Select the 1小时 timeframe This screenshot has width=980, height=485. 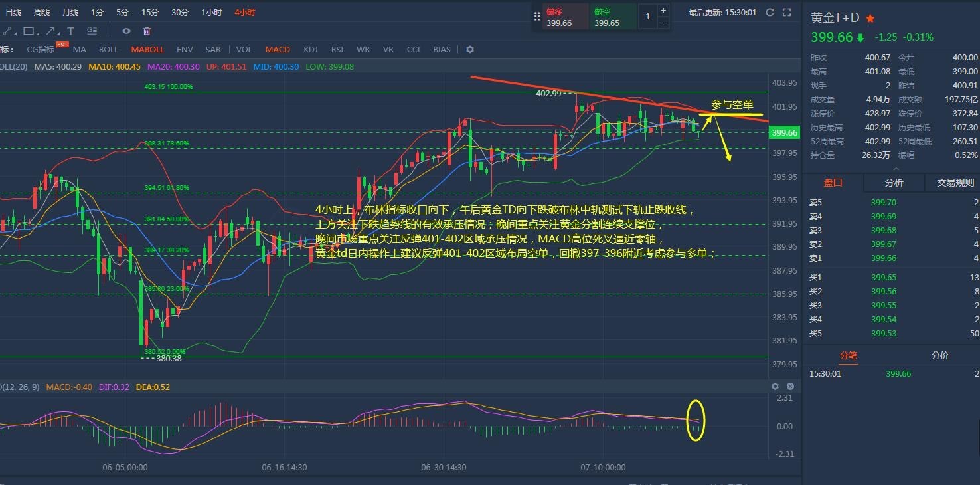pyautogui.click(x=212, y=12)
